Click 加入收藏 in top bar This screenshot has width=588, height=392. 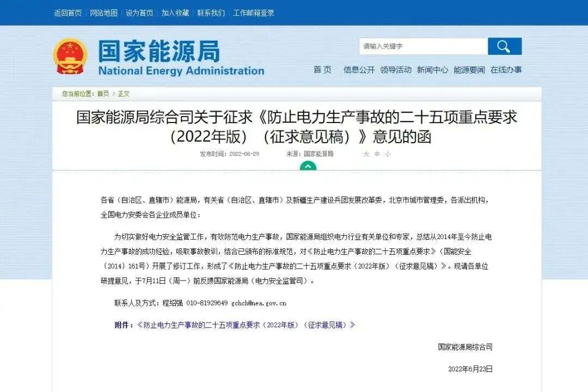[175, 13]
